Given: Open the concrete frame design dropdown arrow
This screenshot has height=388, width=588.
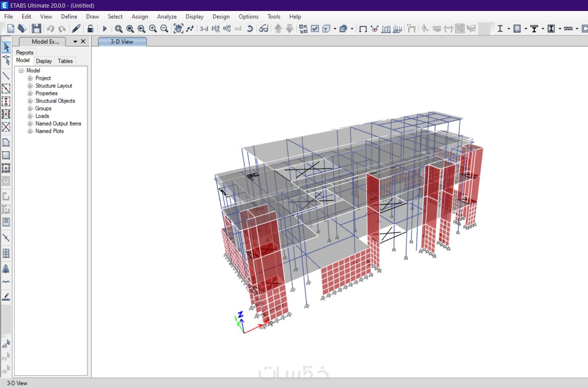Looking at the screenshot, I should [525, 29].
